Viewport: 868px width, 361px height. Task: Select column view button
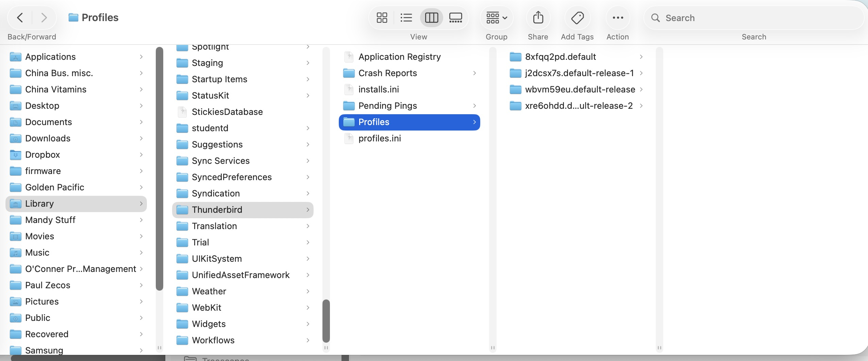tap(431, 18)
